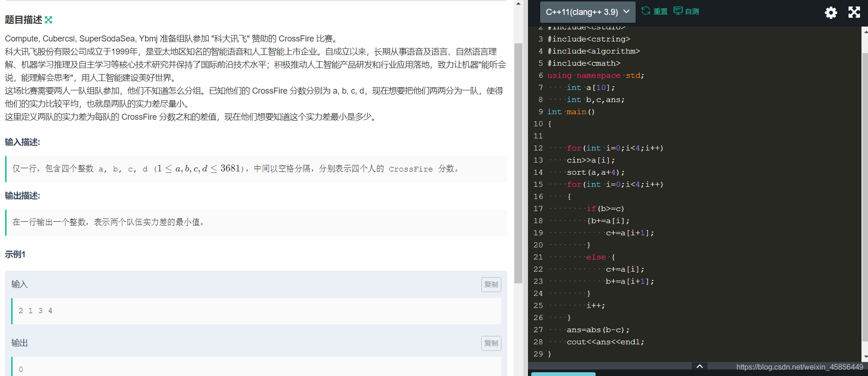Click the code line "ans=abs(b-c);"
868x376 pixels.
(x=598, y=330)
